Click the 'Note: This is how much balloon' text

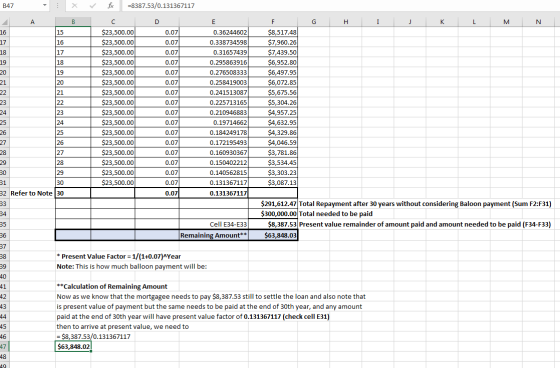pyautogui.click(x=131, y=267)
